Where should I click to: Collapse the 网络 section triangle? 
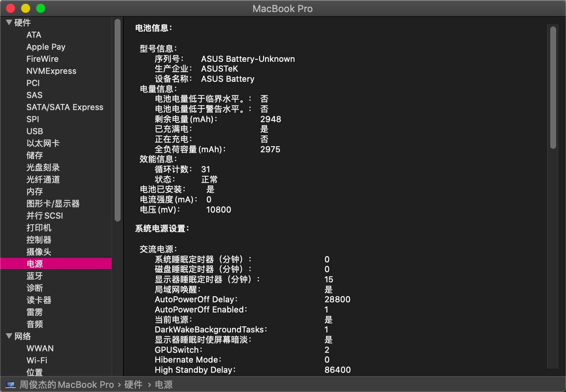coord(9,336)
